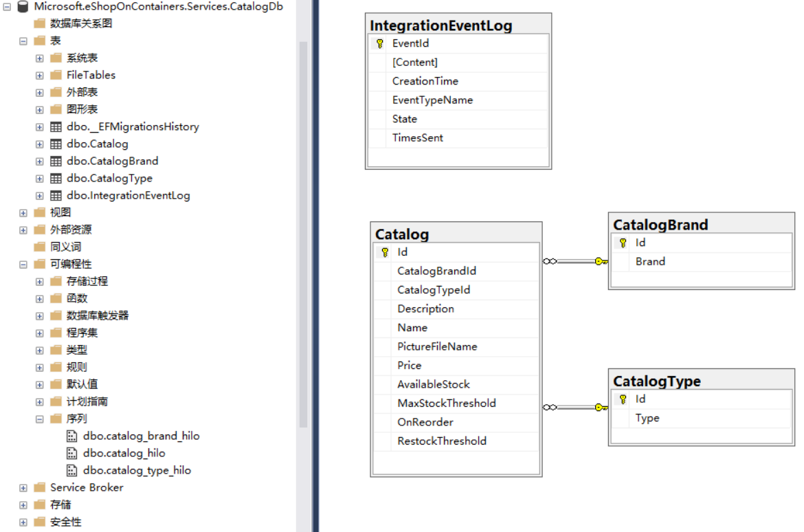The image size is (804, 532).
Task: Collapse the 序列 folder
Action: (39, 419)
